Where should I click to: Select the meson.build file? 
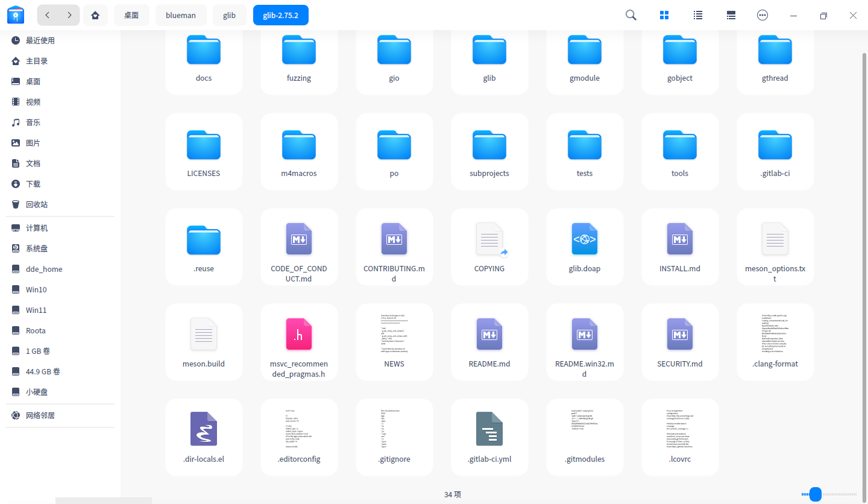[x=204, y=342]
